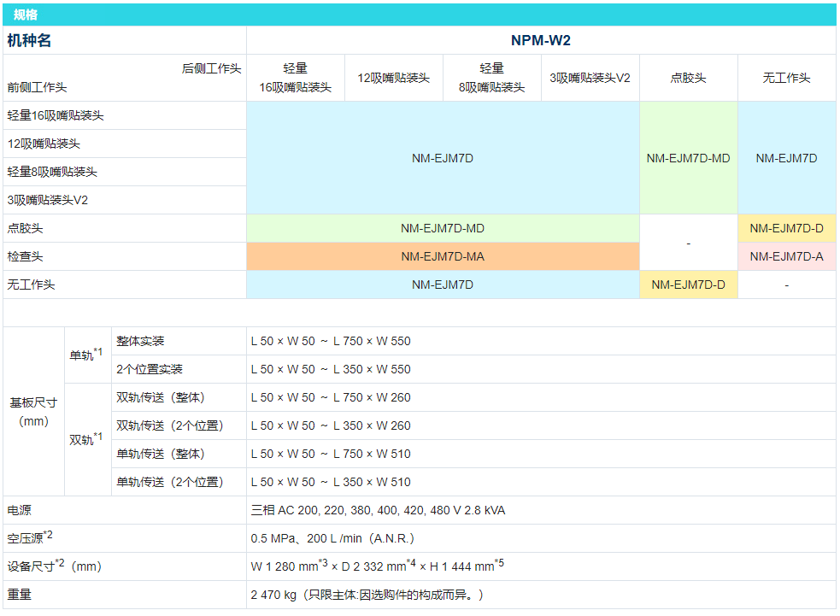This screenshot has height=616, width=840.
Task: Click the pink NM-EJM7D-A cell
Action: tap(786, 256)
